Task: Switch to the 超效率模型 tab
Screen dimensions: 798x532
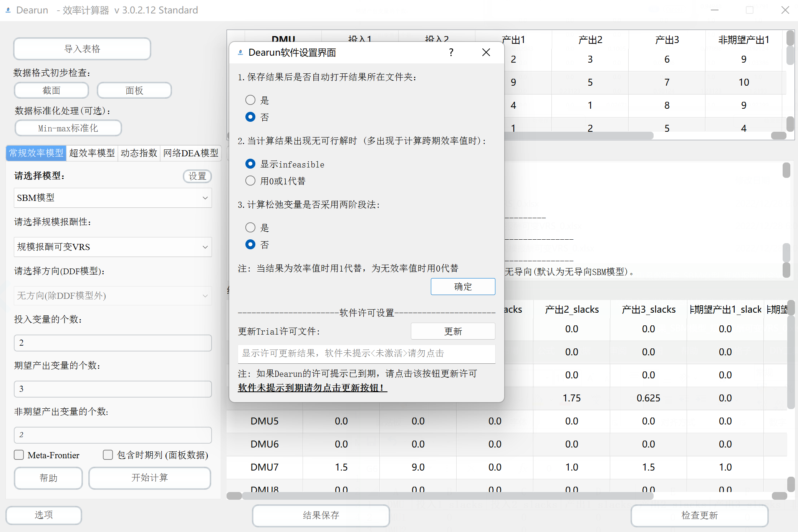Action: coord(92,153)
